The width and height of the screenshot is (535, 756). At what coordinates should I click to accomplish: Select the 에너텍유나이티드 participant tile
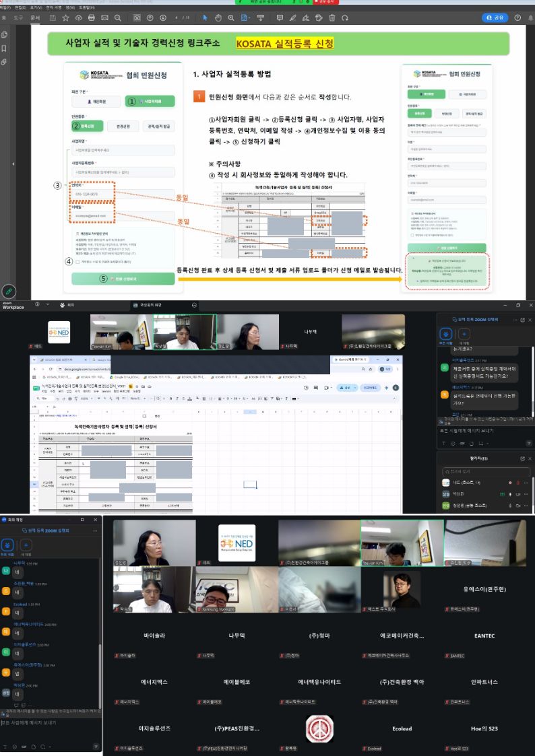319,682
